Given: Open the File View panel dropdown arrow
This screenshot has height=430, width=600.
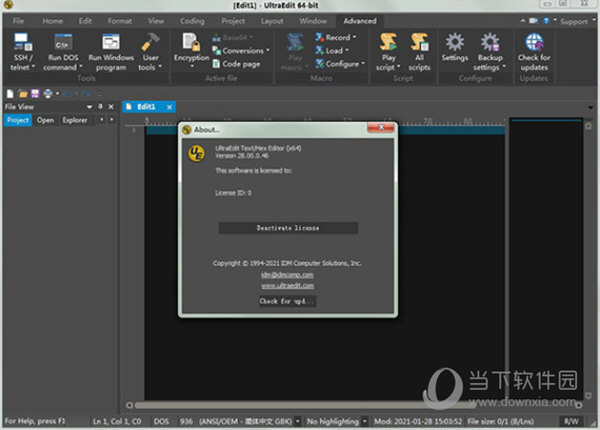Looking at the screenshot, I should tap(89, 107).
